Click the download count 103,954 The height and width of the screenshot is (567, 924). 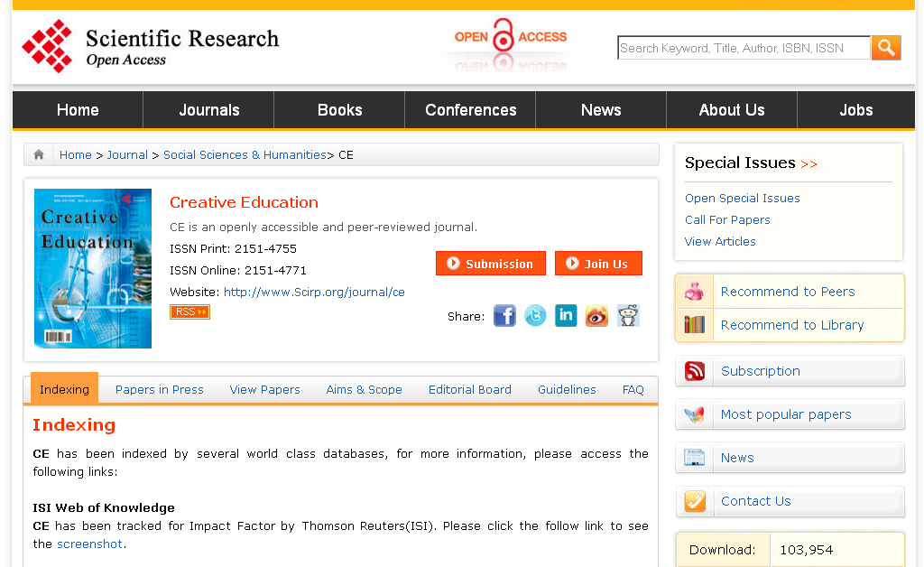click(x=807, y=550)
